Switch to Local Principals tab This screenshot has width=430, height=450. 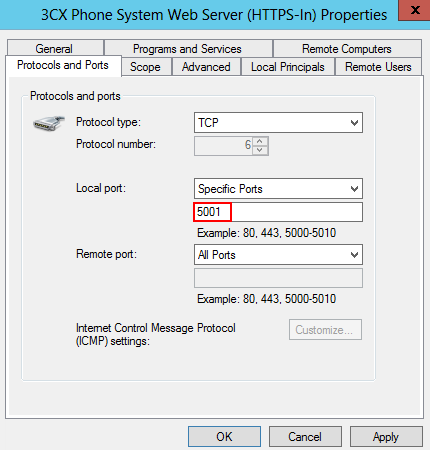(x=288, y=67)
